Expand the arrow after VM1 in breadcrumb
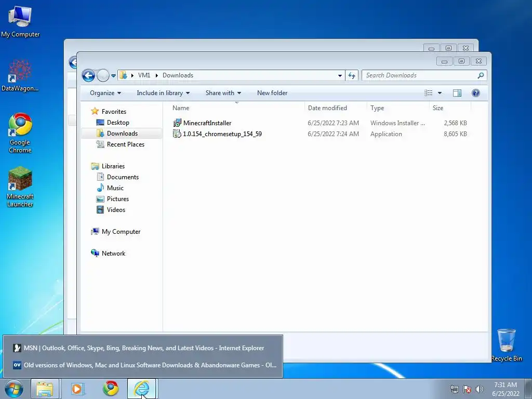The image size is (532, 399). pos(156,75)
